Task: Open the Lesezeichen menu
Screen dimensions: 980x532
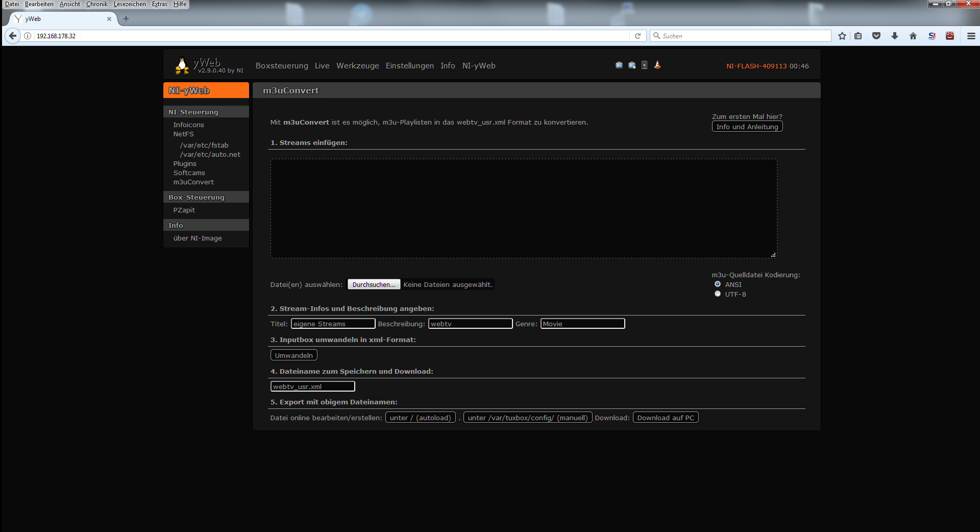Action: point(130,4)
